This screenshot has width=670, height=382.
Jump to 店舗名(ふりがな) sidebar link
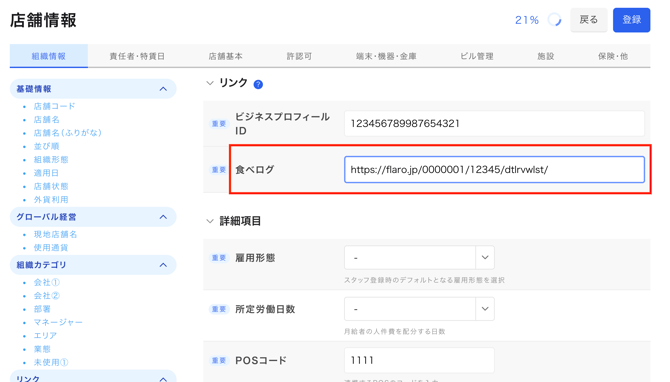tap(68, 132)
